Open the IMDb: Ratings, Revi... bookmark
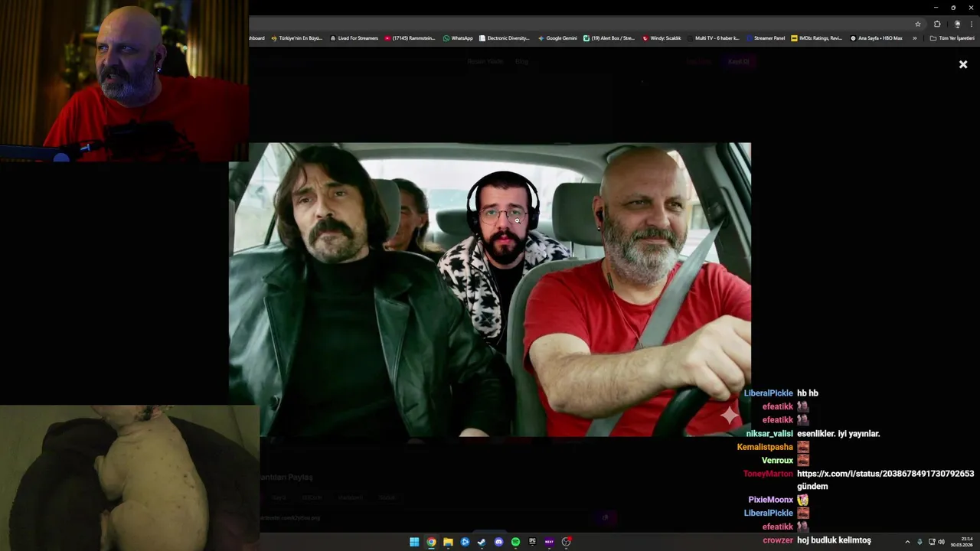This screenshot has width=980, height=551. point(817,38)
